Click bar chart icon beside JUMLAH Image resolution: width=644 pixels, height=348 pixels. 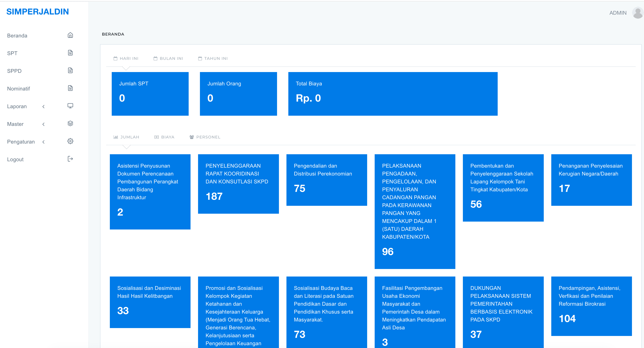(115, 137)
